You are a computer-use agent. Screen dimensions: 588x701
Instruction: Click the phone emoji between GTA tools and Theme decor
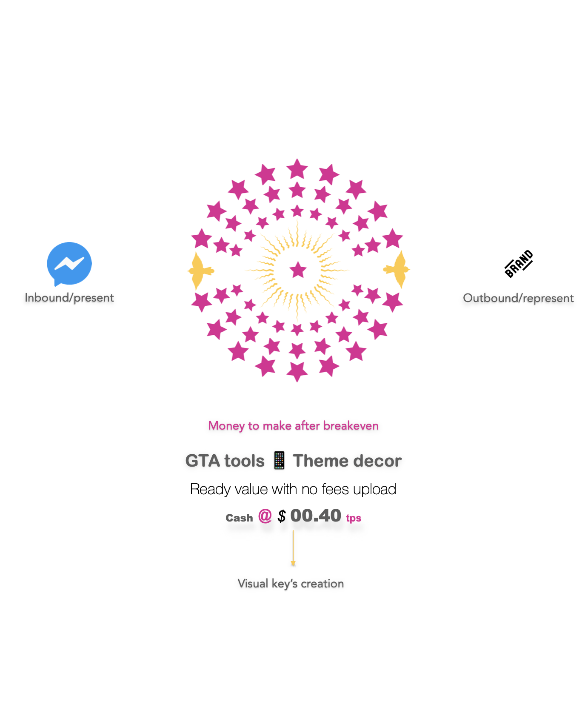coord(279,461)
